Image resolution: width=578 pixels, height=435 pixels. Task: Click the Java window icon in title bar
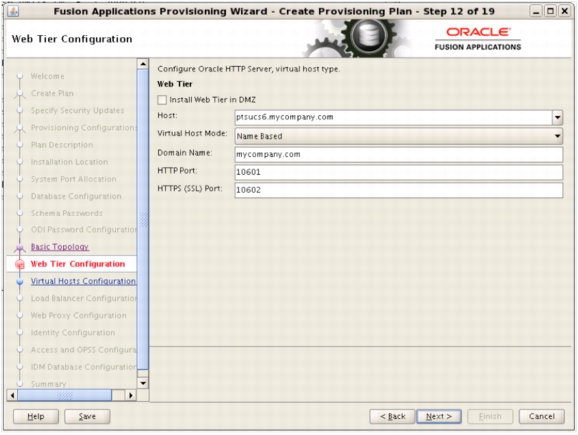click(13, 11)
